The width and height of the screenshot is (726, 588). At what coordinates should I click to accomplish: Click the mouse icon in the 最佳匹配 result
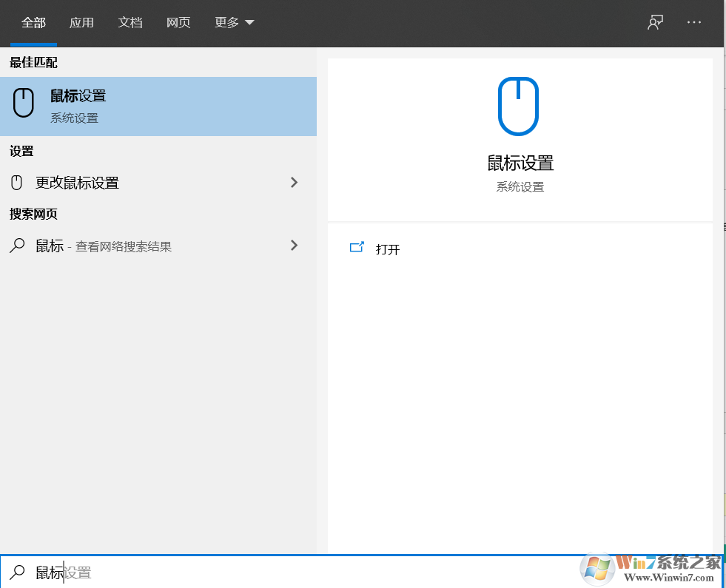coord(23,101)
